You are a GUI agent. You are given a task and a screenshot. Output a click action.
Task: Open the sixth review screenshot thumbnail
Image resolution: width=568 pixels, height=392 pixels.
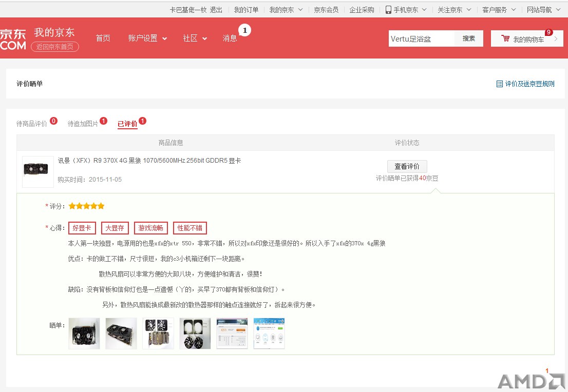pyautogui.click(x=269, y=334)
